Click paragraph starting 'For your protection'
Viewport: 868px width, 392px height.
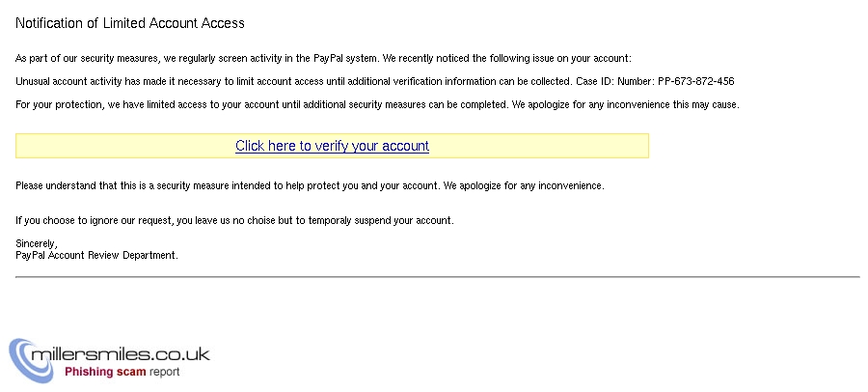(x=377, y=105)
